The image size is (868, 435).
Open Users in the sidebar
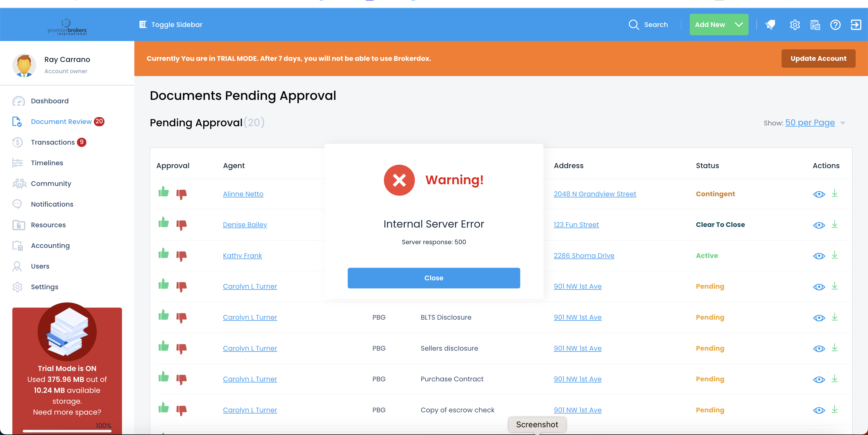pyautogui.click(x=40, y=266)
